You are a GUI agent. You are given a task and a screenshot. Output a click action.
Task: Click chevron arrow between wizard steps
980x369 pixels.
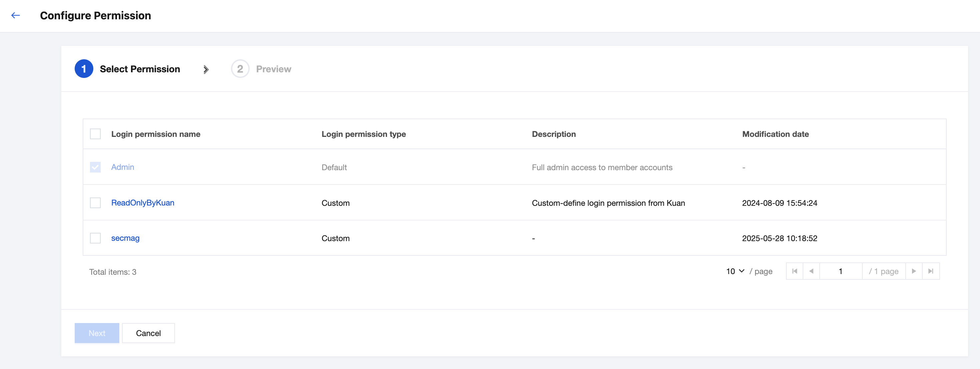pos(206,70)
